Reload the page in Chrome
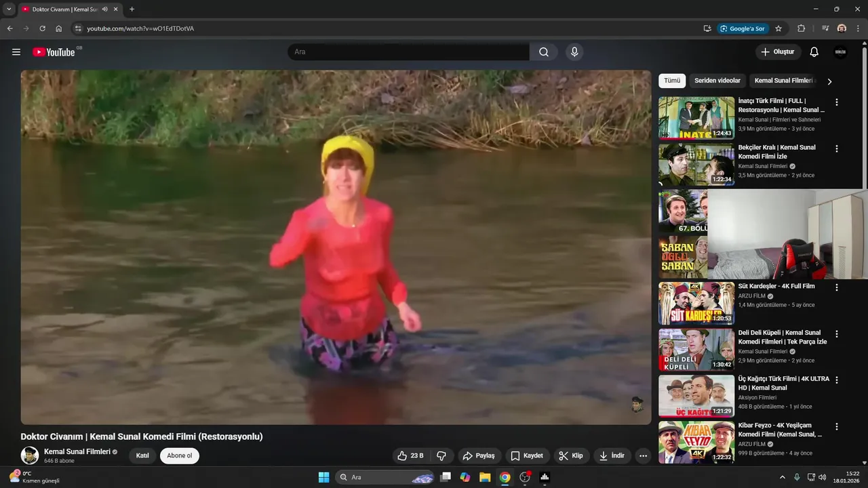Viewport: 868px width, 488px height. (x=42, y=28)
